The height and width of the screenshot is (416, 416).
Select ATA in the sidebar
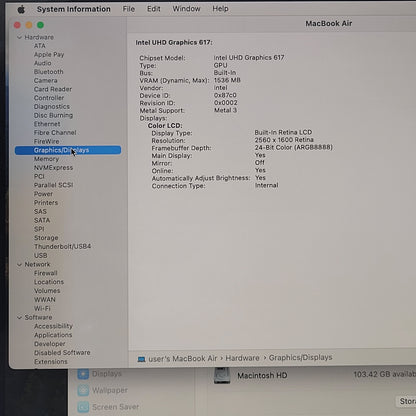39,46
